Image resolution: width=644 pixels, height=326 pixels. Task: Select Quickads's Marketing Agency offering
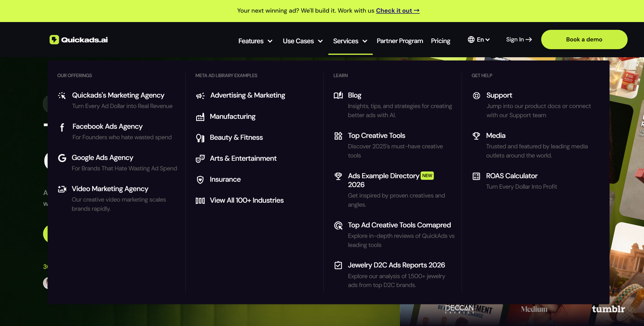click(118, 95)
